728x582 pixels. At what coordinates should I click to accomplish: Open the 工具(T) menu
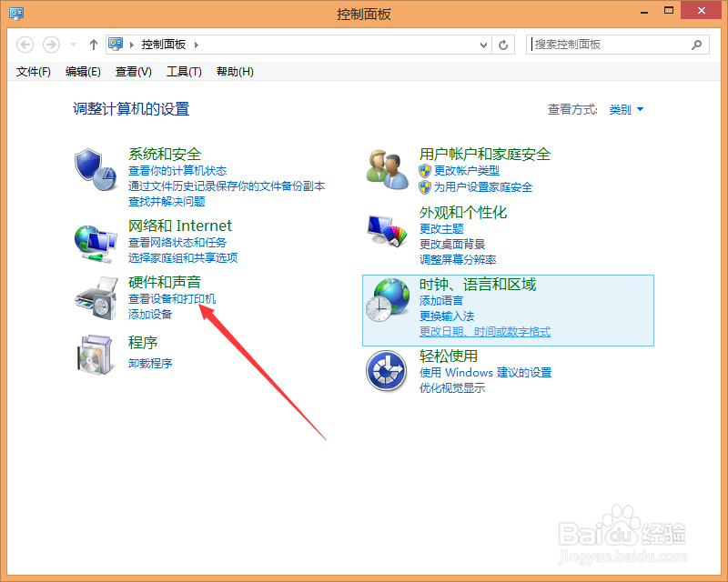click(182, 72)
